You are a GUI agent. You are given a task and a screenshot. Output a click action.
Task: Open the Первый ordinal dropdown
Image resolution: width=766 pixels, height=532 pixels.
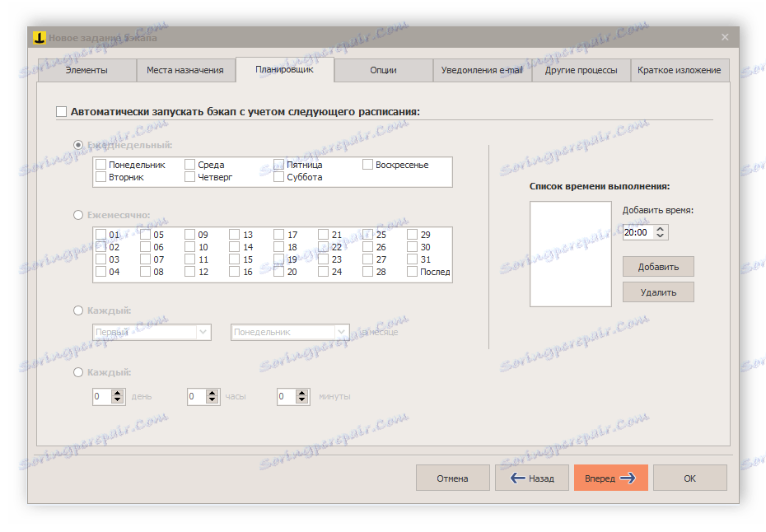tap(152, 332)
